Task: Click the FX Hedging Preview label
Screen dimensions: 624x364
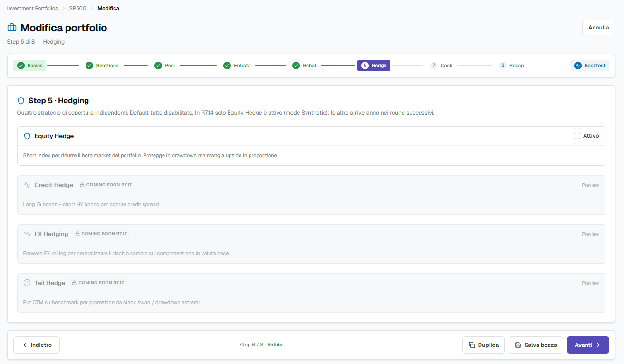Action: 590,234
